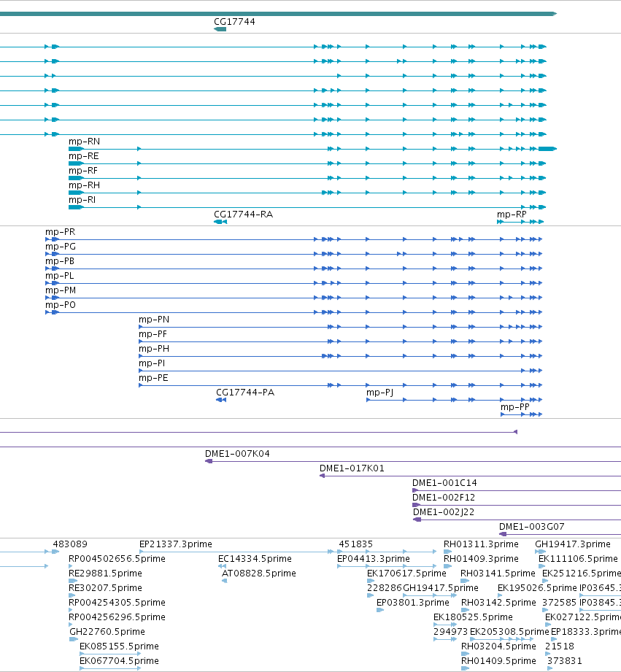The width and height of the screenshot is (621, 672).
Task: Select the DME1-017K01 clone label
Action: pos(352,468)
